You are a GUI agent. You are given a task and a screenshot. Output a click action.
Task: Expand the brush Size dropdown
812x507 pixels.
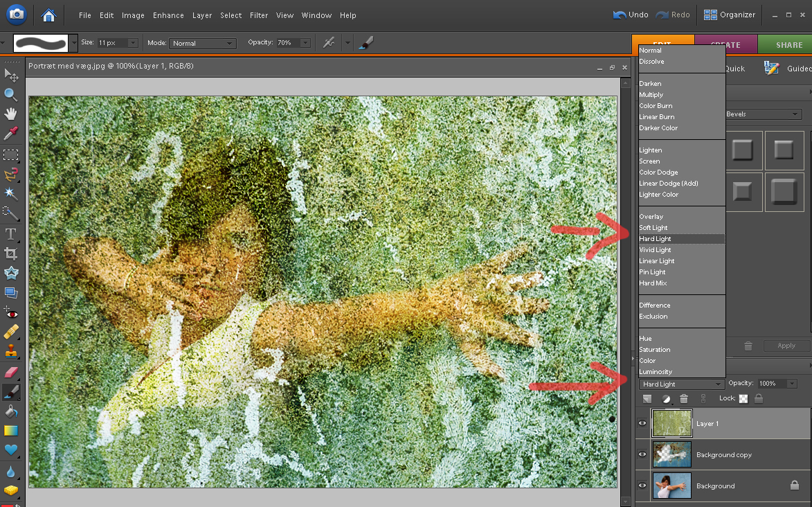[x=132, y=43]
